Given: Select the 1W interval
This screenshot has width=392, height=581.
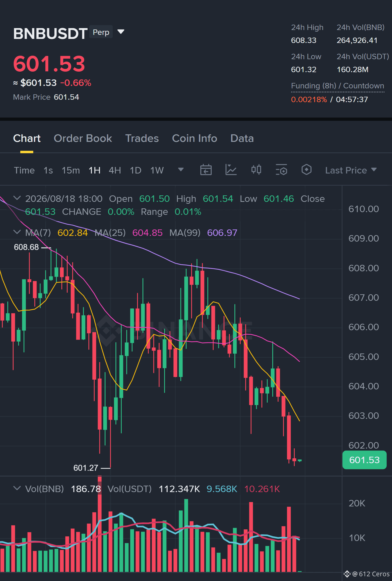Looking at the screenshot, I should click(x=157, y=170).
